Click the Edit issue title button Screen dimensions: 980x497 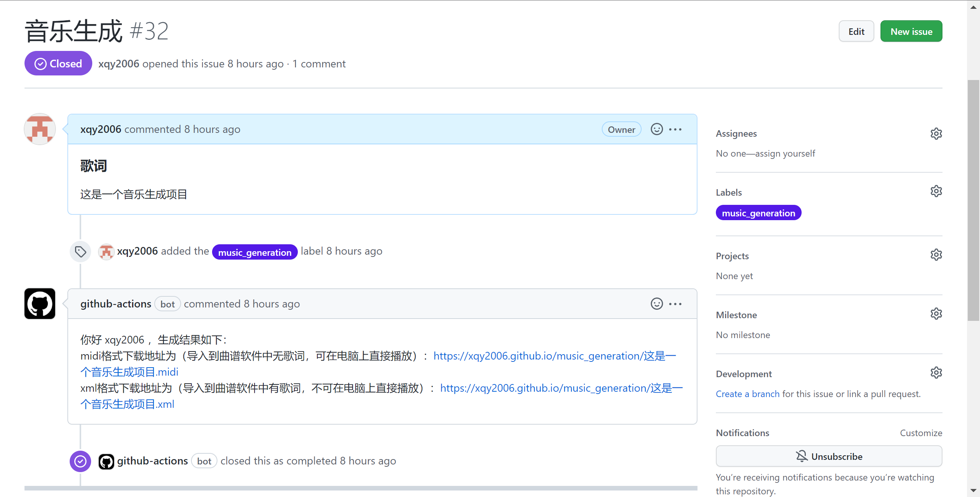pos(856,31)
